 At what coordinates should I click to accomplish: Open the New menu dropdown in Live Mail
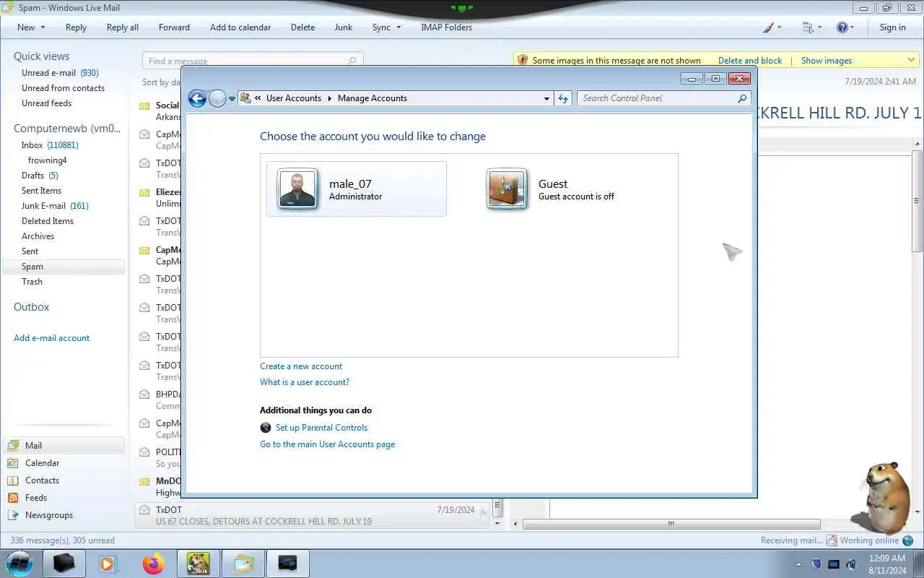[x=31, y=27]
